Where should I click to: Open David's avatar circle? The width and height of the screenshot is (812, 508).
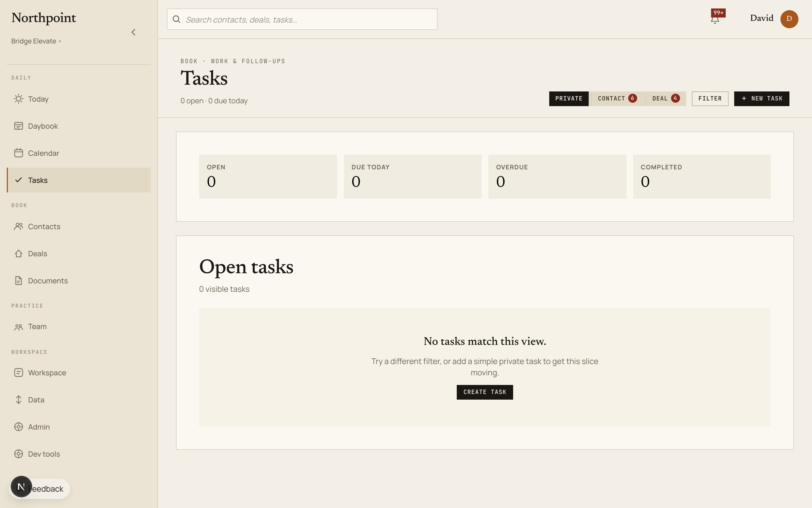pyautogui.click(x=789, y=19)
